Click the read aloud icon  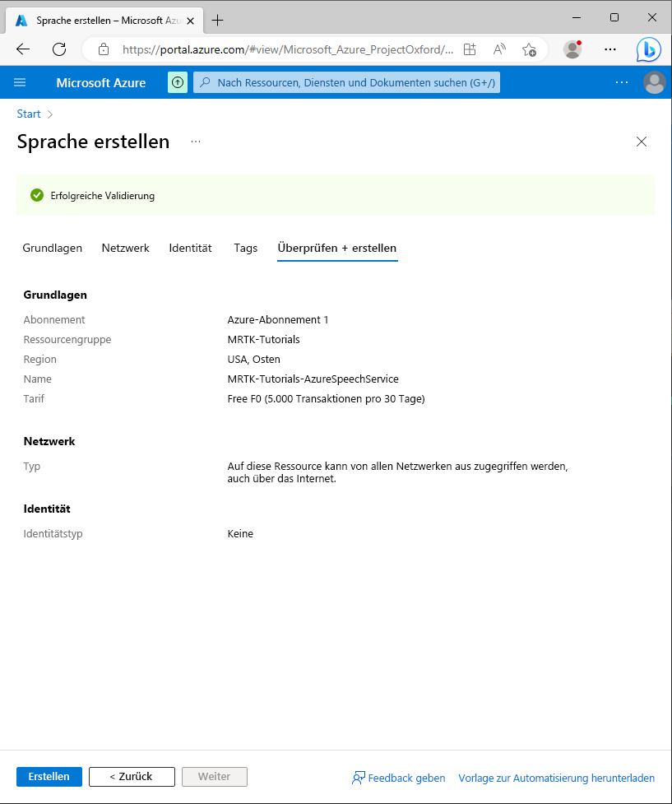click(499, 49)
